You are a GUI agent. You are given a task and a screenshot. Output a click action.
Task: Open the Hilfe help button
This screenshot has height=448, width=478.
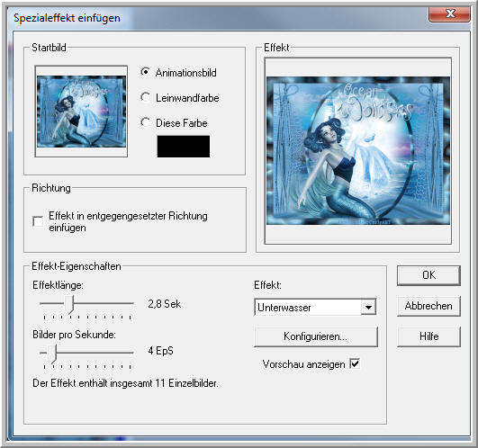(x=428, y=336)
